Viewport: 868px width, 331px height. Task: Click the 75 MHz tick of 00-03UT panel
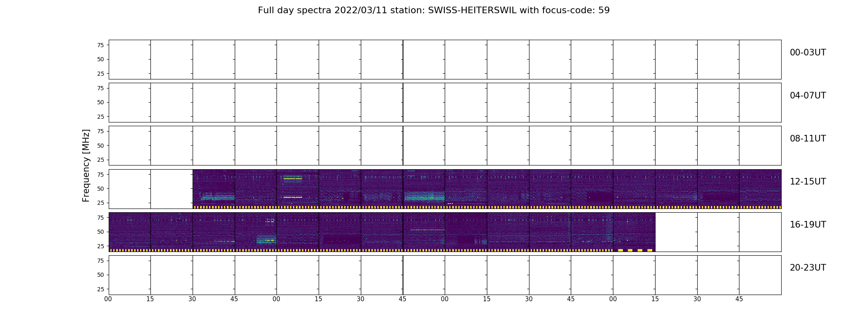coord(100,45)
